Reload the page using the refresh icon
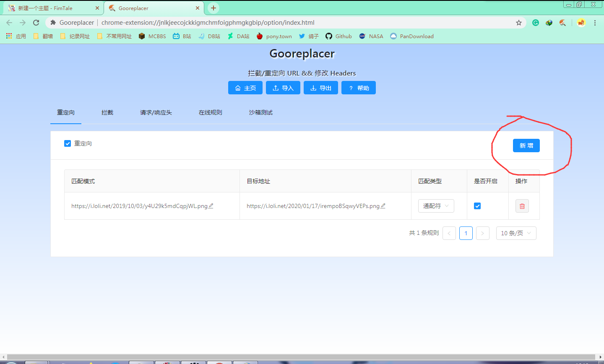This screenshot has width=604, height=364. pos(36,23)
